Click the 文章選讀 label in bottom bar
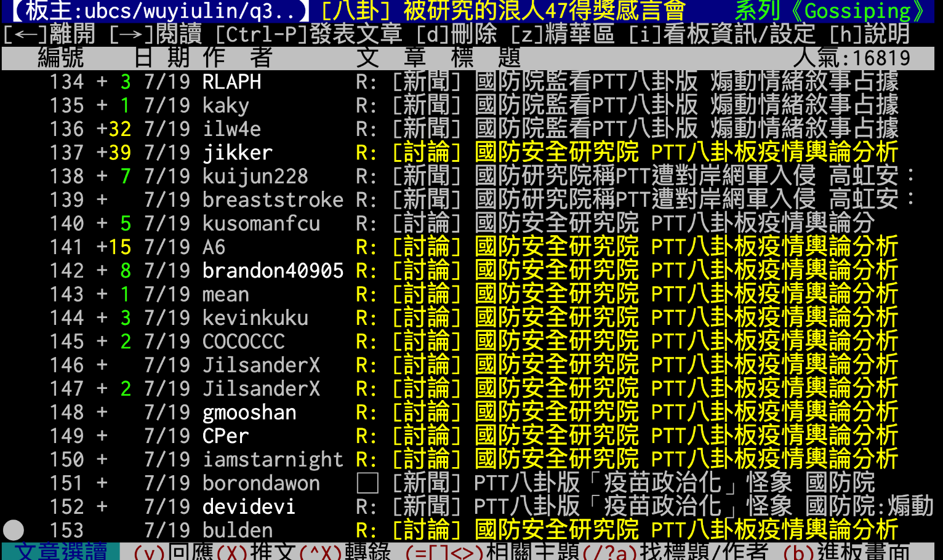The image size is (943, 560). click(x=61, y=551)
